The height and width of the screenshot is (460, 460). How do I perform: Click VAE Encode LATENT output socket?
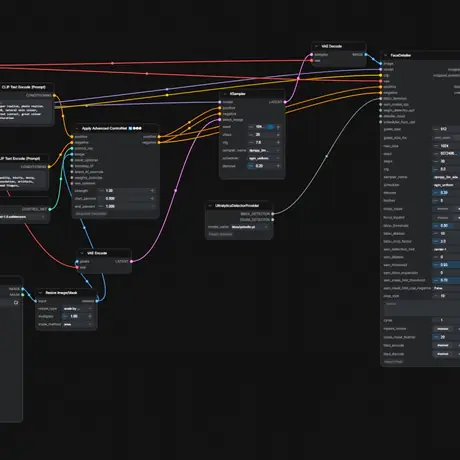tap(131, 262)
